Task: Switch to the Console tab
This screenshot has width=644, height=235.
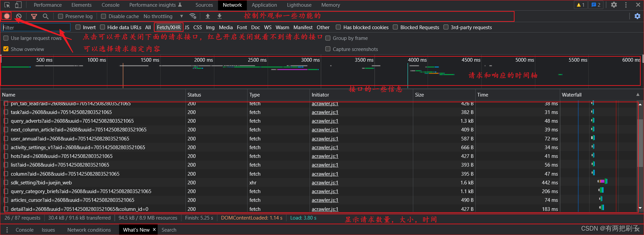Action: (x=110, y=5)
